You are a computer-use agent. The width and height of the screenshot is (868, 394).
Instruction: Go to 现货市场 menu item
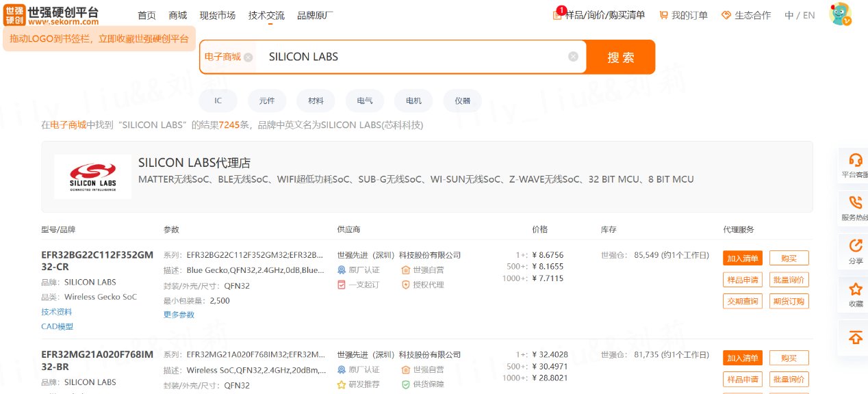[x=217, y=15]
